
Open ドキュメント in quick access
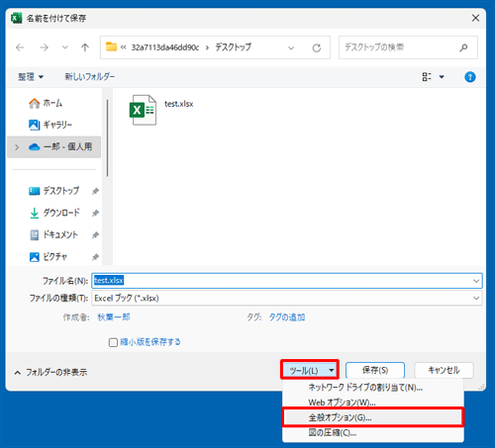point(53,234)
